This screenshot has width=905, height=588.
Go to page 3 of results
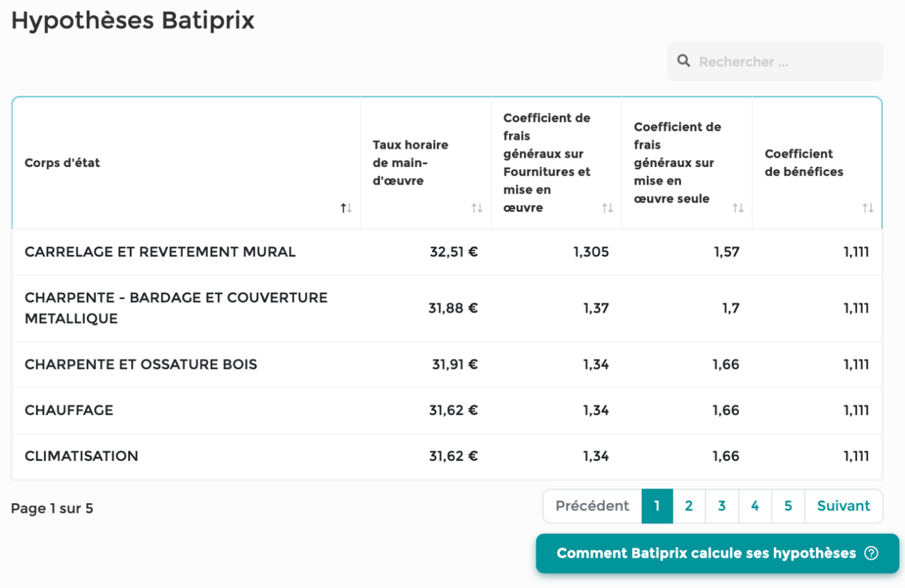tap(722, 506)
